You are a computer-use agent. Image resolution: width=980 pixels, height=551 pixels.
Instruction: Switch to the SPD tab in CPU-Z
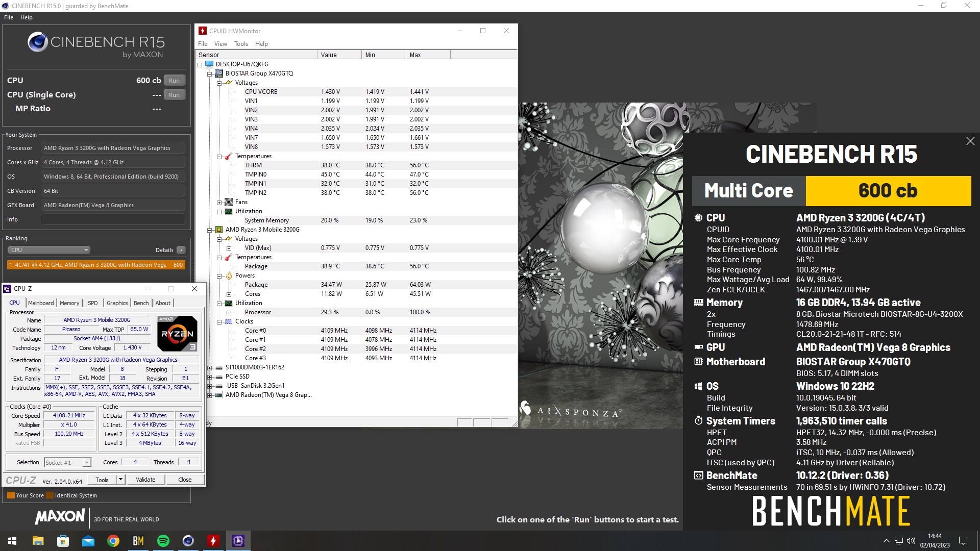(x=93, y=303)
